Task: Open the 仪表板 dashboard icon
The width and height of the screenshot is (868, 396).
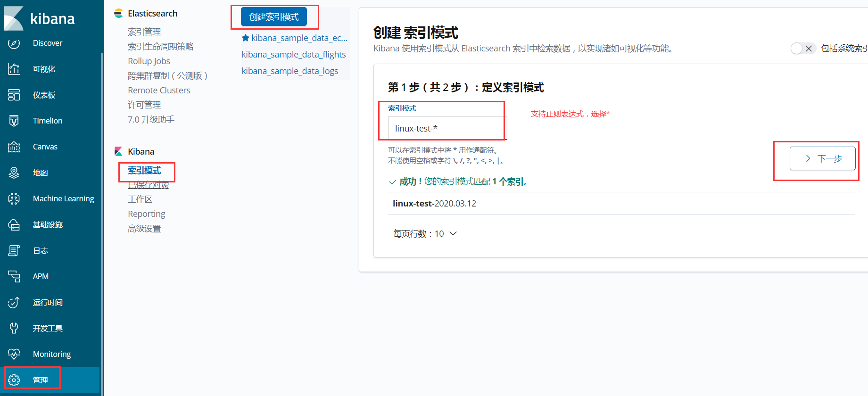Action: click(x=14, y=95)
